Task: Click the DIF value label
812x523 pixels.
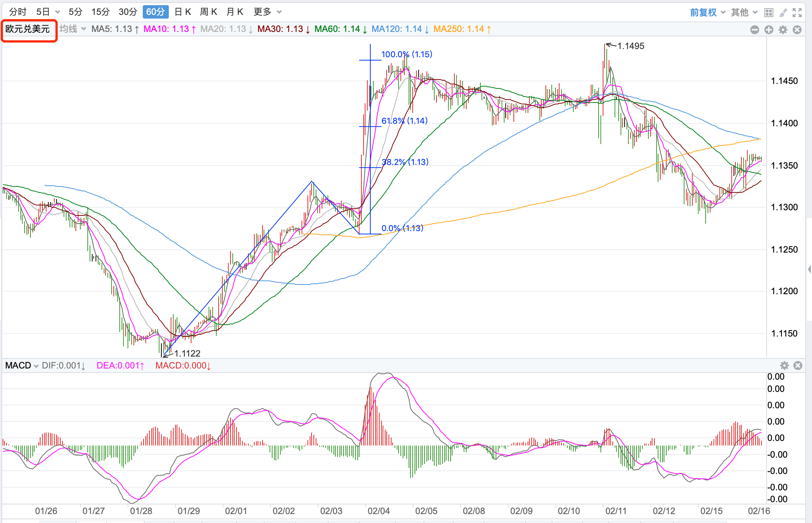Action: (x=64, y=366)
